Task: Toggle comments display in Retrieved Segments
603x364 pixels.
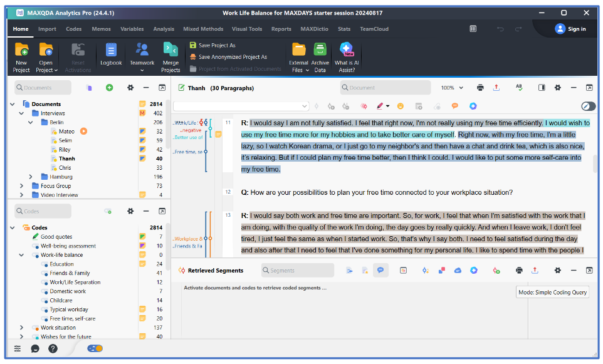Action: point(380,271)
